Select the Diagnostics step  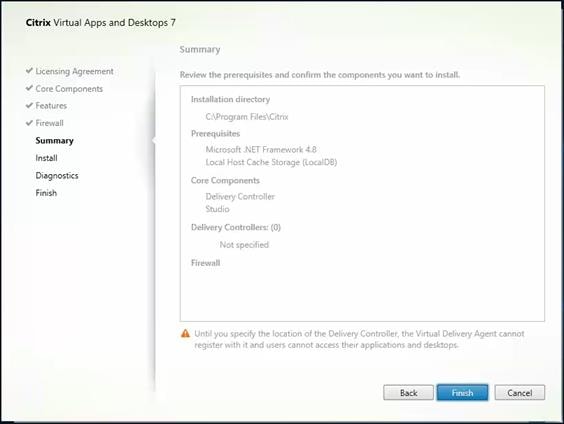pyautogui.click(x=57, y=175)
